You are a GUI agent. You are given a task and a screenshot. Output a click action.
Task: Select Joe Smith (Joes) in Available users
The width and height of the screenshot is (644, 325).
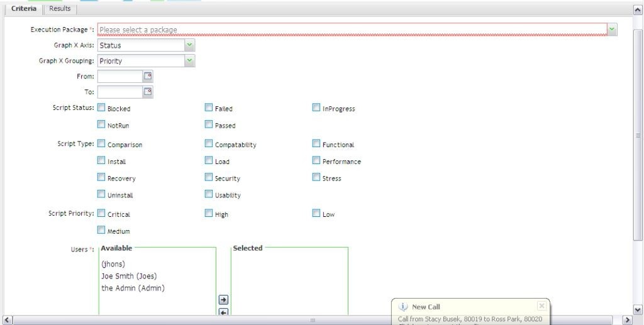point(129,276)
